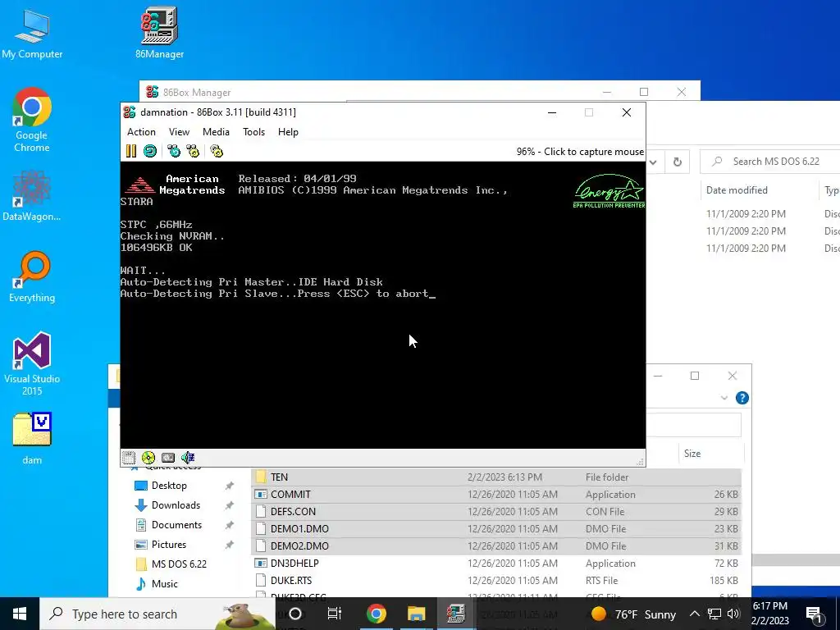Select Pictures in Quick access
This screenshot has width=840, height=630.
point(169,545)
